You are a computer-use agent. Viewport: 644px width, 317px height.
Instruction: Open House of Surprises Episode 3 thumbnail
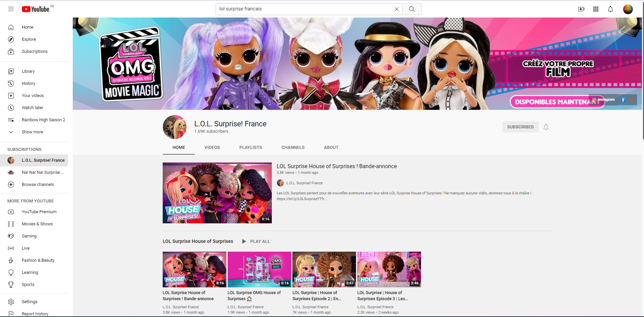point(389,270)
